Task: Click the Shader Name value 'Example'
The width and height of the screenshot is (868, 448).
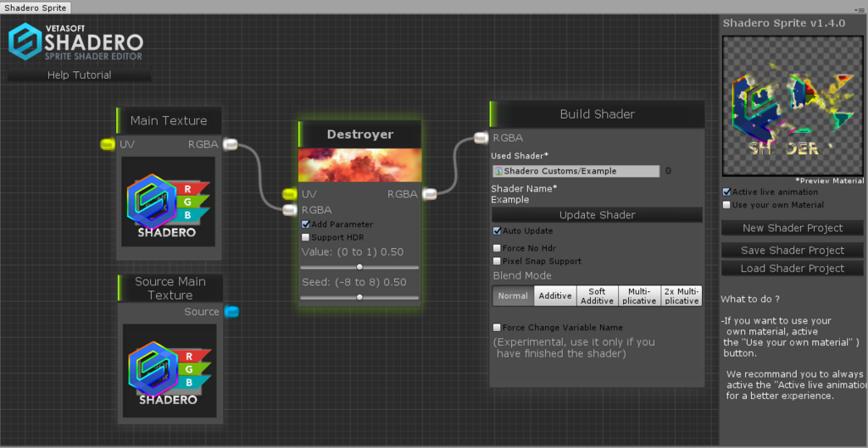Action: point(509,200)
